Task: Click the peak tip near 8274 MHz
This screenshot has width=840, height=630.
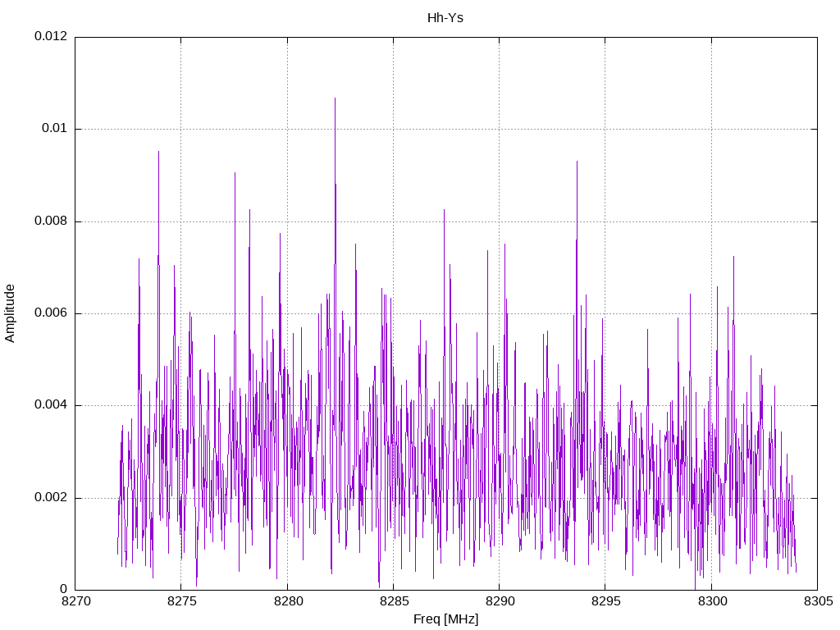Action: point(158,152)
